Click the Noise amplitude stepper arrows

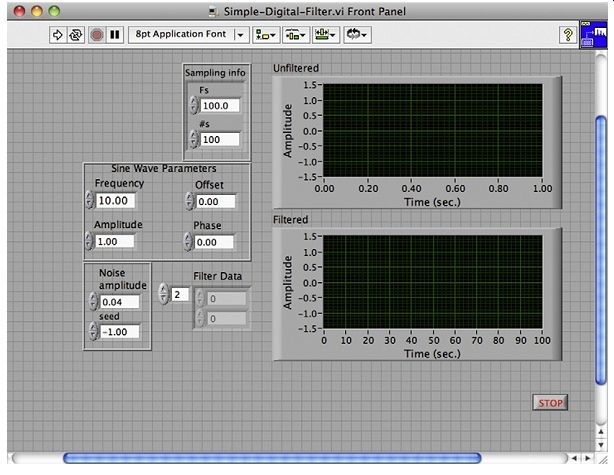(x=93, y=301)
